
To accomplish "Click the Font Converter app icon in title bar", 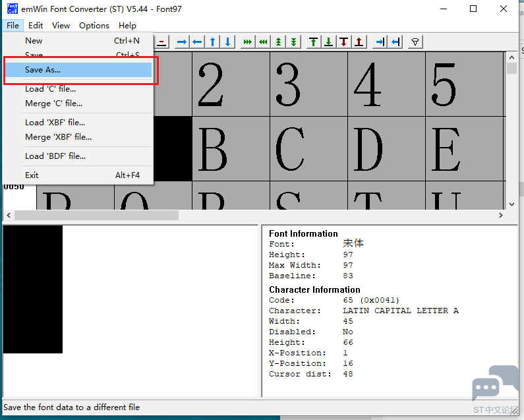I will (x=13, y=9).
